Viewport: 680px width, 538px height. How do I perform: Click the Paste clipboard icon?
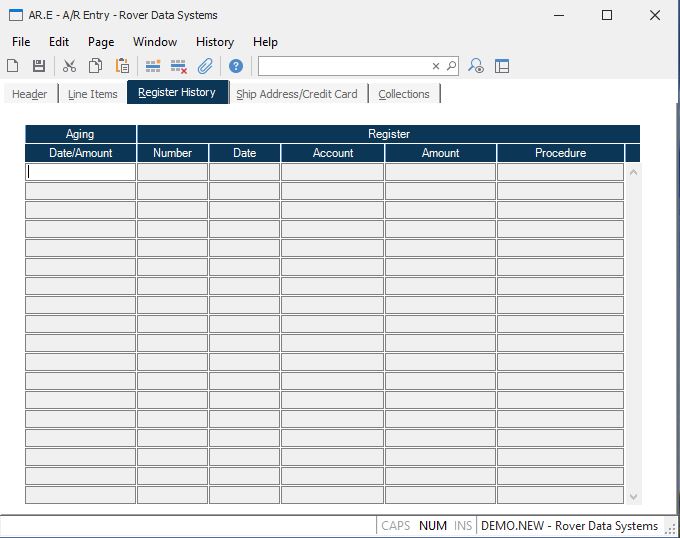point(122,66)
